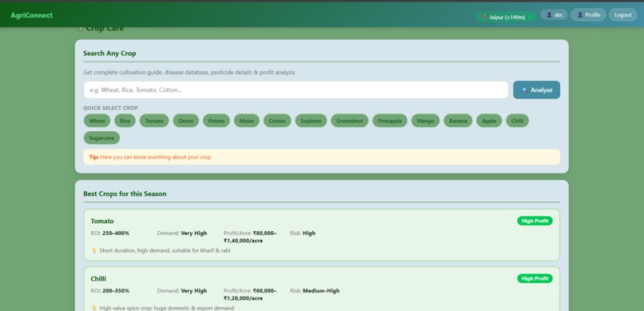Click the Tomato crop card title

coord(102,221)
